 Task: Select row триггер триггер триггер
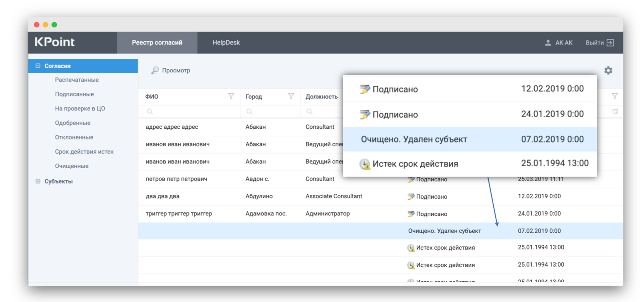[380, 213]
